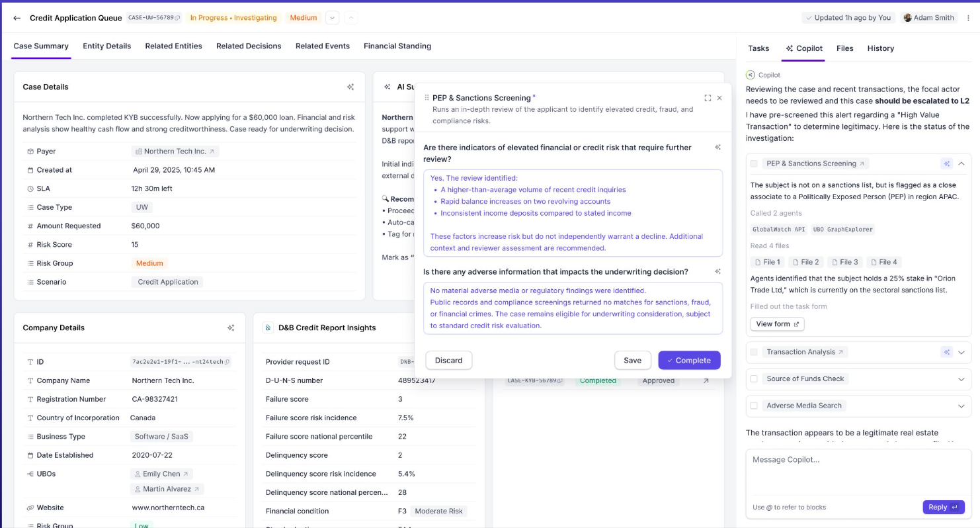Click the Moderate Risk financial condition tag
980x528 pixels.
pos(439,511)
